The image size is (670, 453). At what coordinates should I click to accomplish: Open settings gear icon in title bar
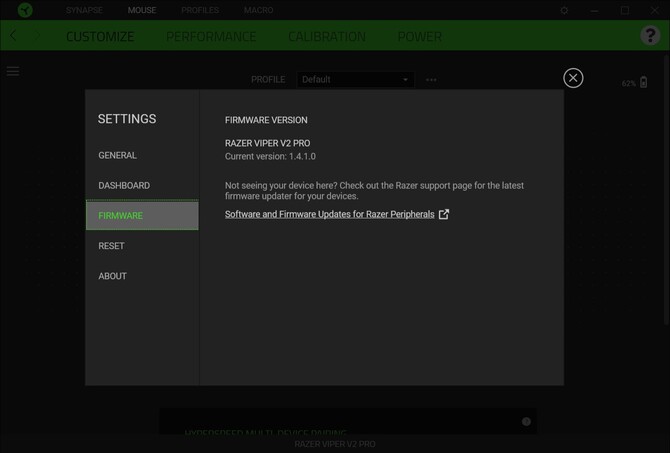pyautogui.click(x=564, y=10)
